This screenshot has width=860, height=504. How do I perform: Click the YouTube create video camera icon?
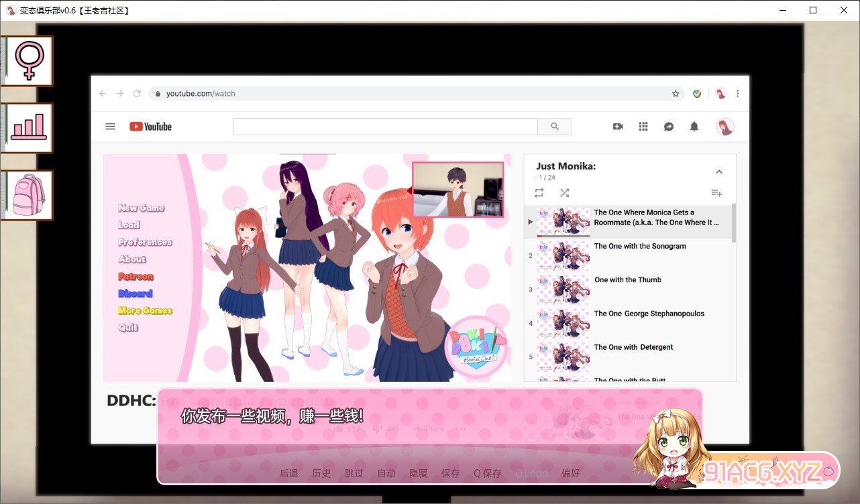coord(618,127)
